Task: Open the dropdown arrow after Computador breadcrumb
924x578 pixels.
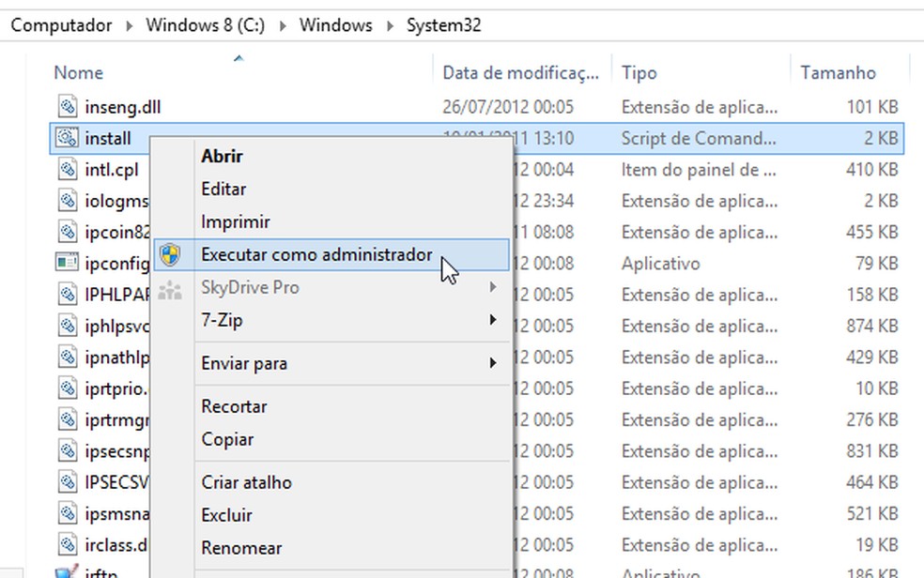Action: pos(129,26)
